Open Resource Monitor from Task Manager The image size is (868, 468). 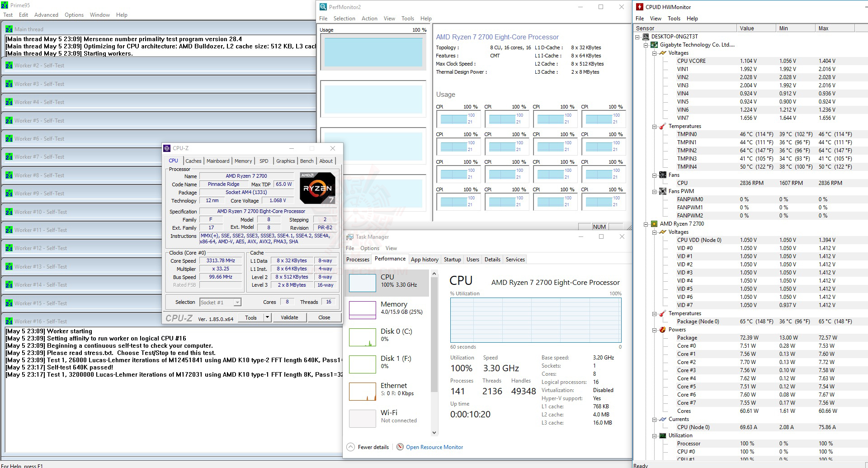click(x=434, y=447)
